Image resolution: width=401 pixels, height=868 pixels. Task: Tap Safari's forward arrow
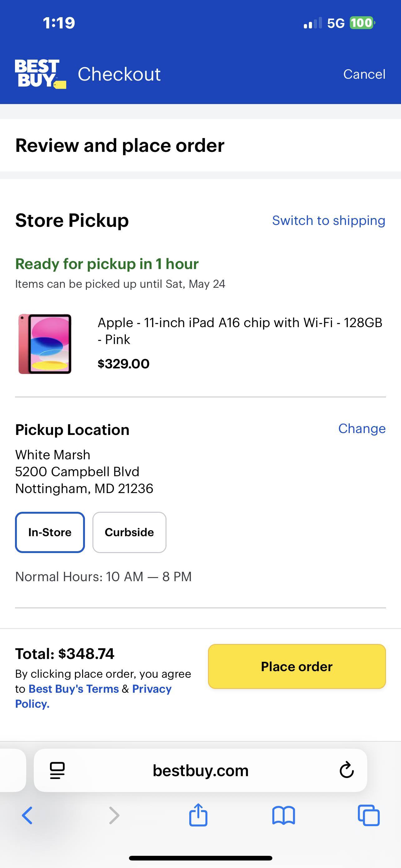(114, 816)
